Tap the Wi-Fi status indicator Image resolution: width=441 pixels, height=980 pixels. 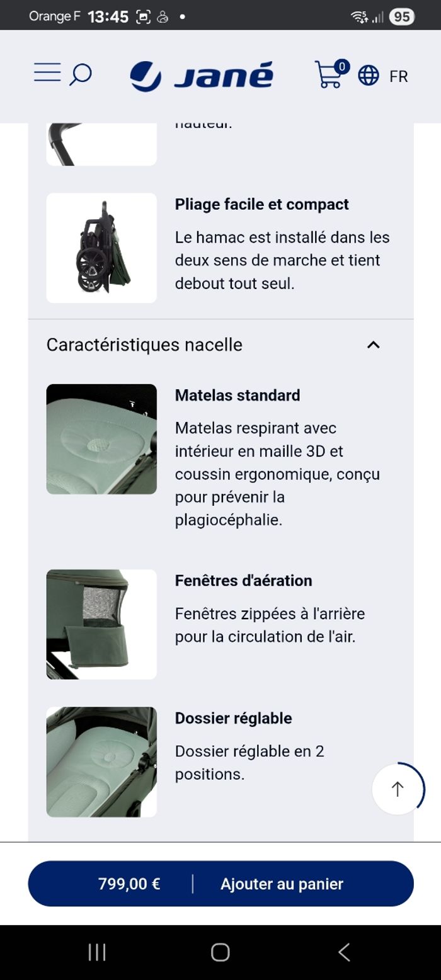pyautogui.click(x=359, y=15)
